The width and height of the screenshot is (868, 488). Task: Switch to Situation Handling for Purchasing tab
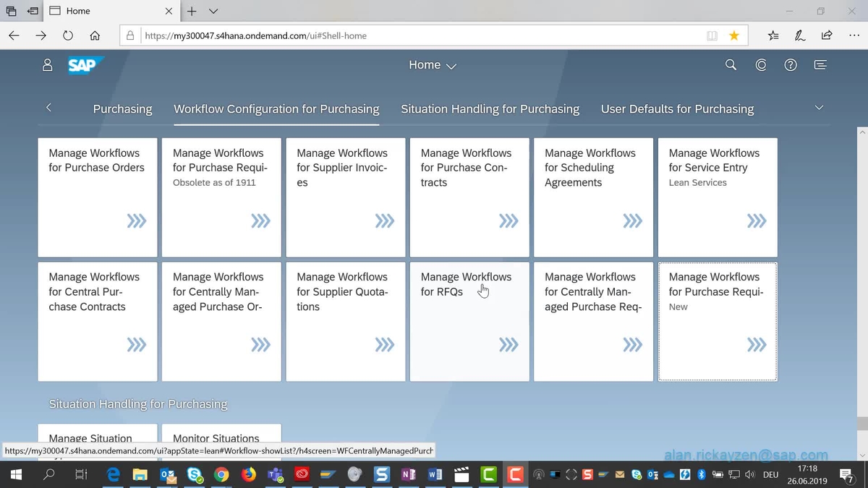point(490,109)
